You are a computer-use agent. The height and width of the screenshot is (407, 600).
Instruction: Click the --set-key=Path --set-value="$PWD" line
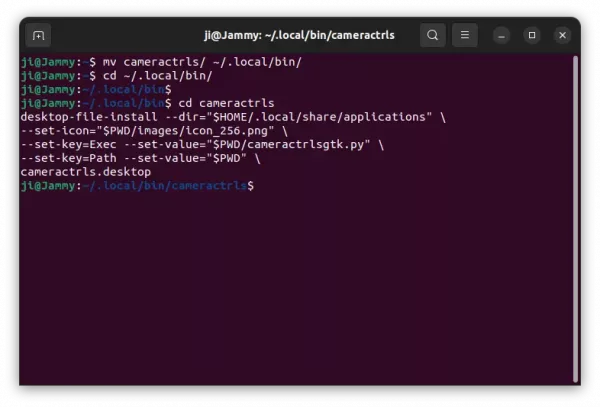pyautogui.click(x=140, y=158)
